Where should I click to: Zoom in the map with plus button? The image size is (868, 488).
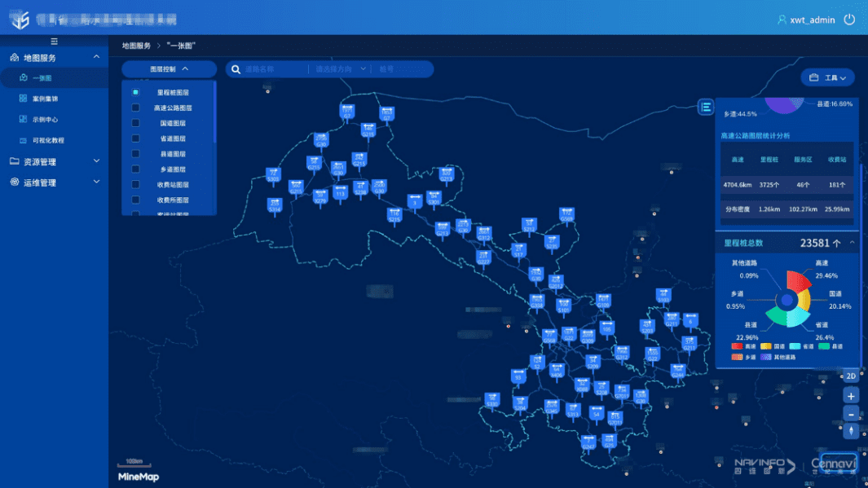(851, 396)
